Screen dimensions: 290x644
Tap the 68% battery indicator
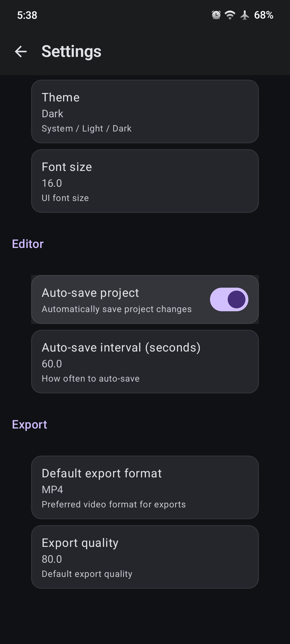click(264, 15)
